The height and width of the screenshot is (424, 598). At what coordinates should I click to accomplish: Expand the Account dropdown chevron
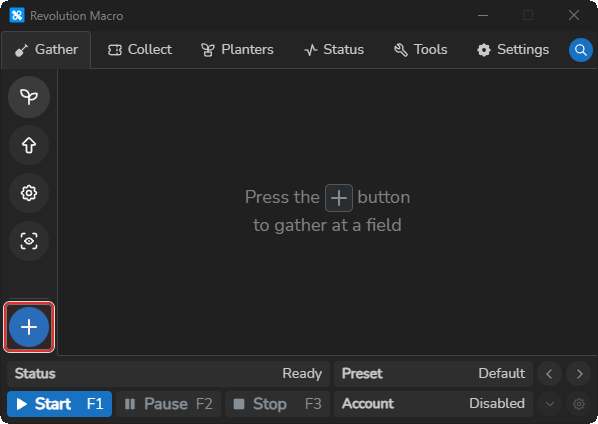point(550,404)
